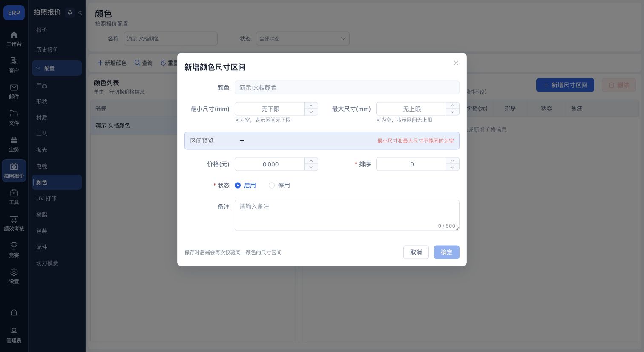Open the 工作台 home icon
The image size is (644, 352).
(14, 35)
